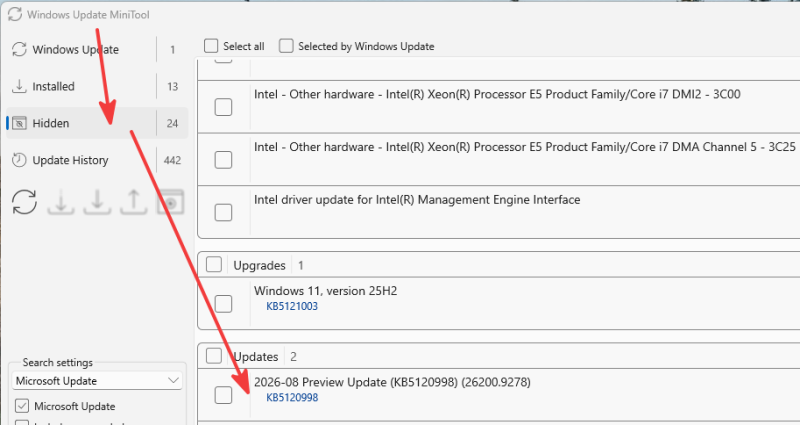The width and height of the screenshot is (800, 425).
Task: Select the Windows 11, version 25H2 title
Action: [326, 291]
